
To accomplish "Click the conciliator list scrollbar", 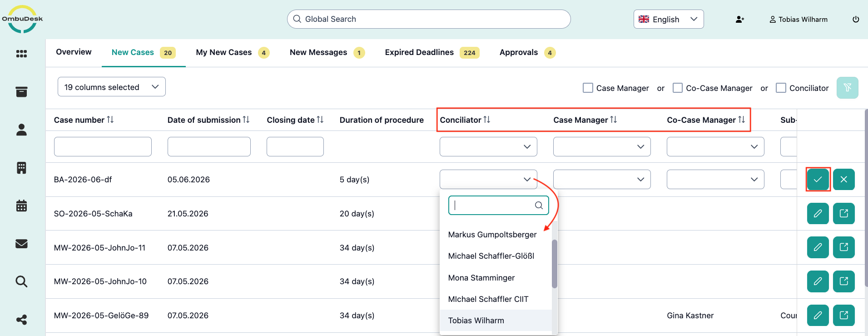I will click(555, 264).
